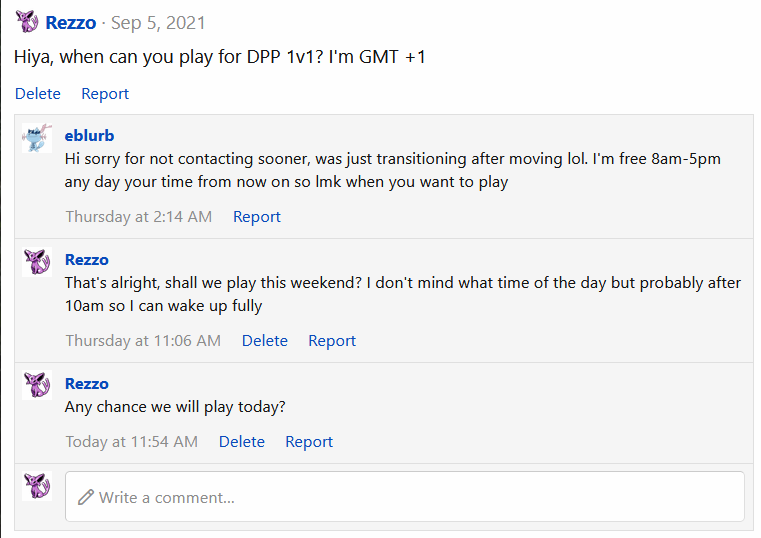Open the eblurb username link
This screenshot has width=761, height=538.
click(x=89, y=135)
